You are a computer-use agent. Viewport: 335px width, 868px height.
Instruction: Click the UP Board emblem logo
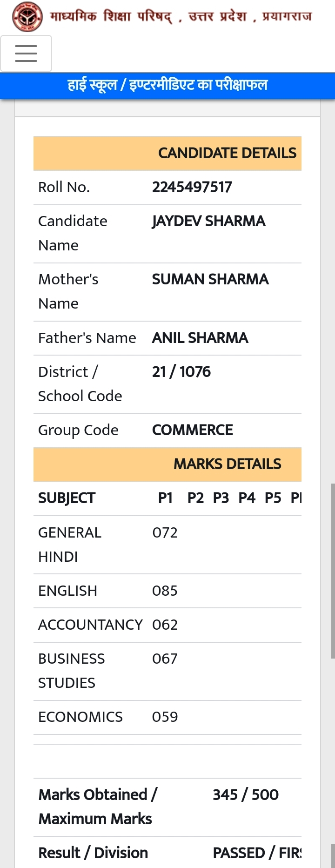tap(27, 17)
